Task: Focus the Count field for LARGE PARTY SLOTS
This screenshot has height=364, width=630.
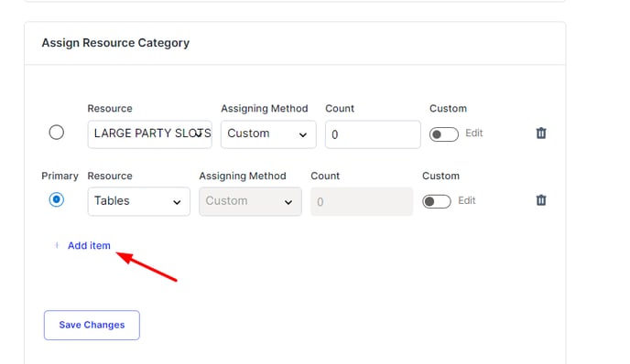Action: pos(373,134)
